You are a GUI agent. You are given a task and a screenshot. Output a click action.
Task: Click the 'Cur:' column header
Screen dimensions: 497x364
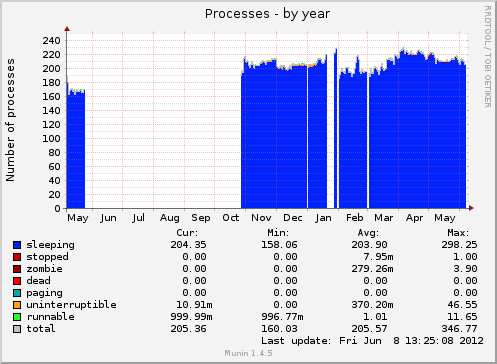(x=187, y=233)
